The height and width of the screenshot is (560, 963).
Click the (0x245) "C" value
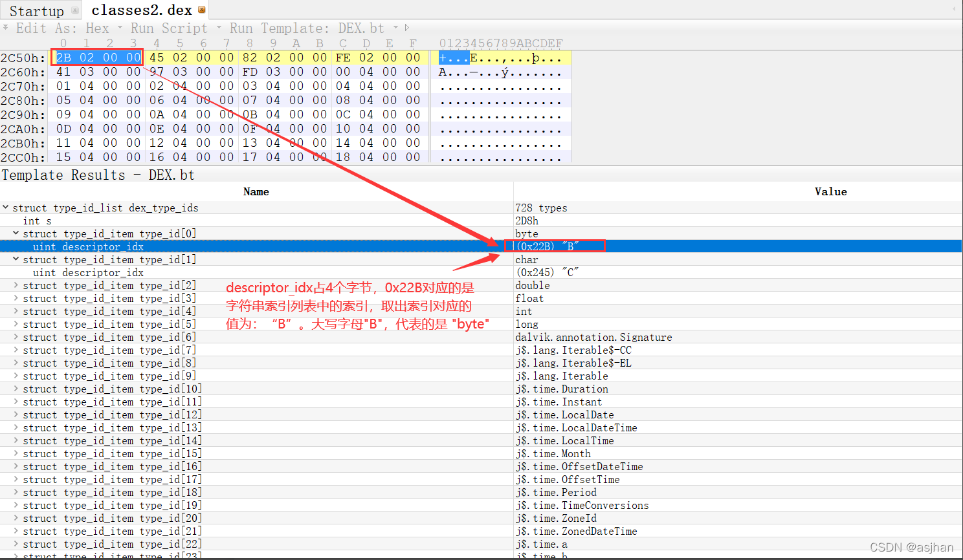tap(548, 272)
